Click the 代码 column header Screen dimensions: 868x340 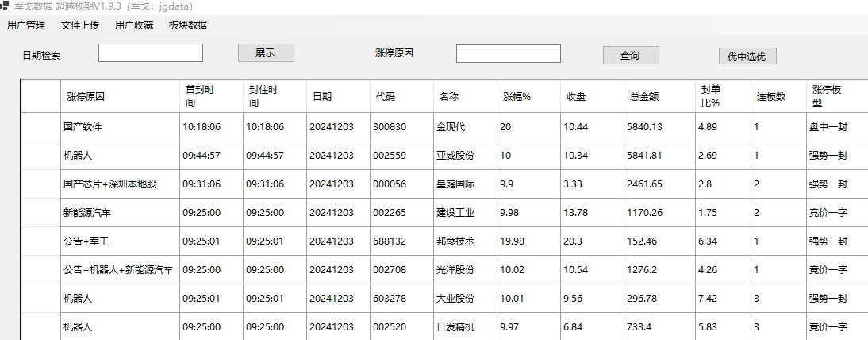402,96
